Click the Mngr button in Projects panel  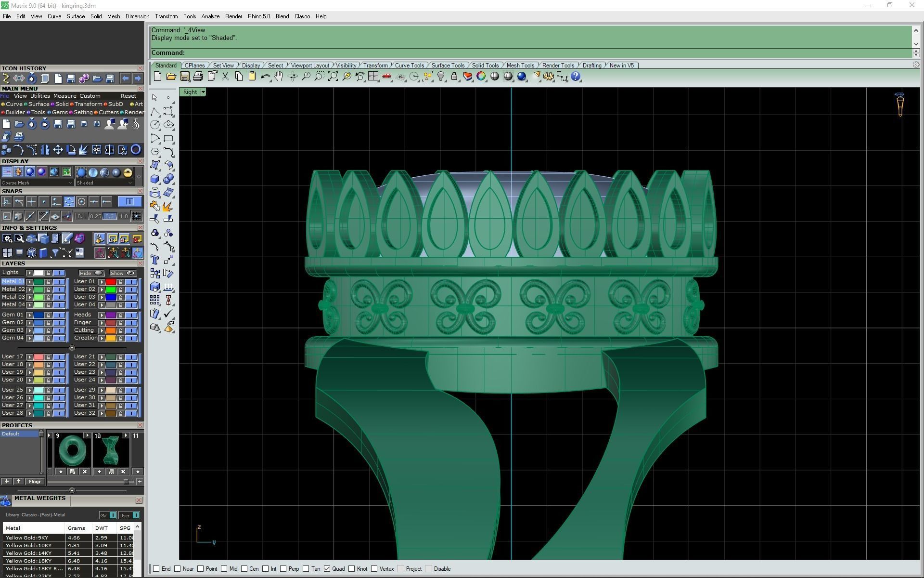click(35, 482)
